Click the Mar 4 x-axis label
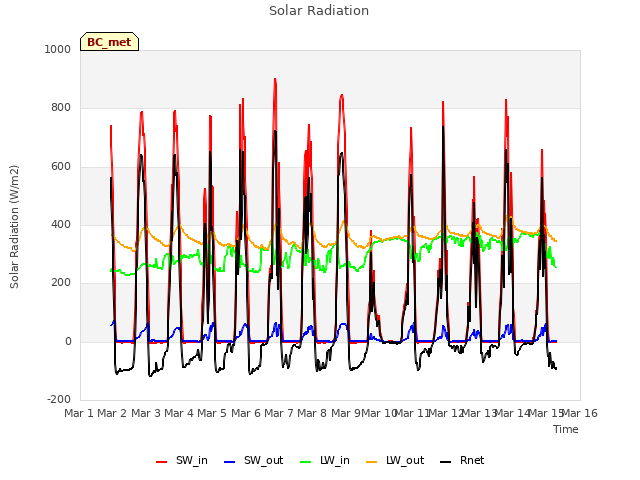Viewport: 640px width, 480px height. click(x=179, y=413)
